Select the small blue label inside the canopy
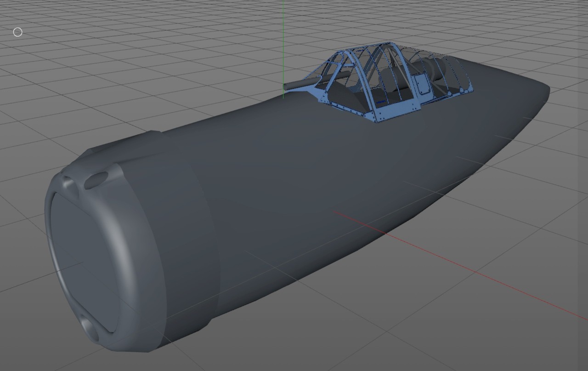 (x=380, y=101)
